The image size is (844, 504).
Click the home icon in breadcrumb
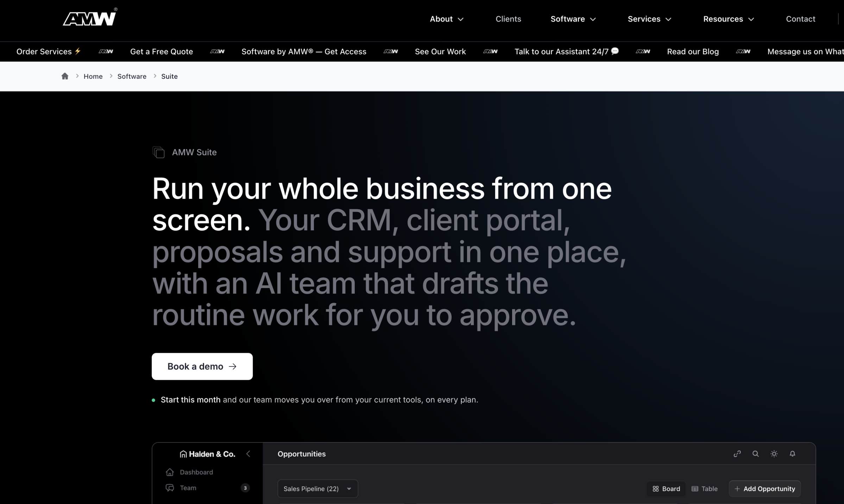click(x=65, y=76)
